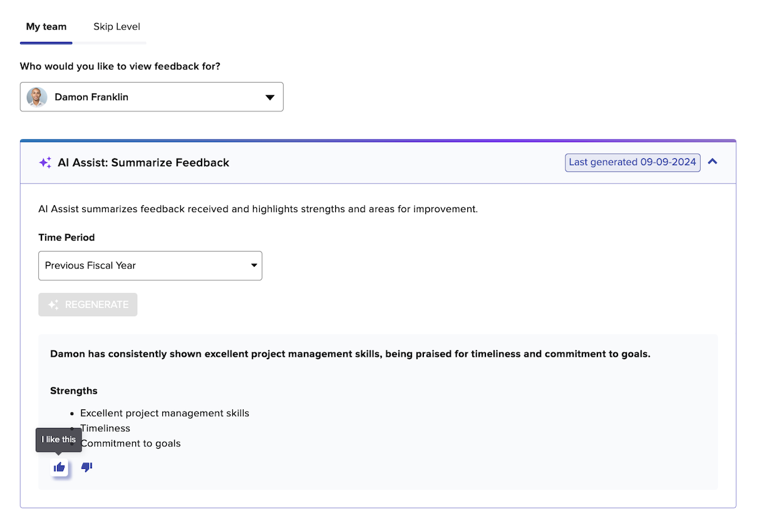This screenshot has height=532, width=764.
Task: Switch to the Skip Level tab
Action: click(x=116, y=27)
